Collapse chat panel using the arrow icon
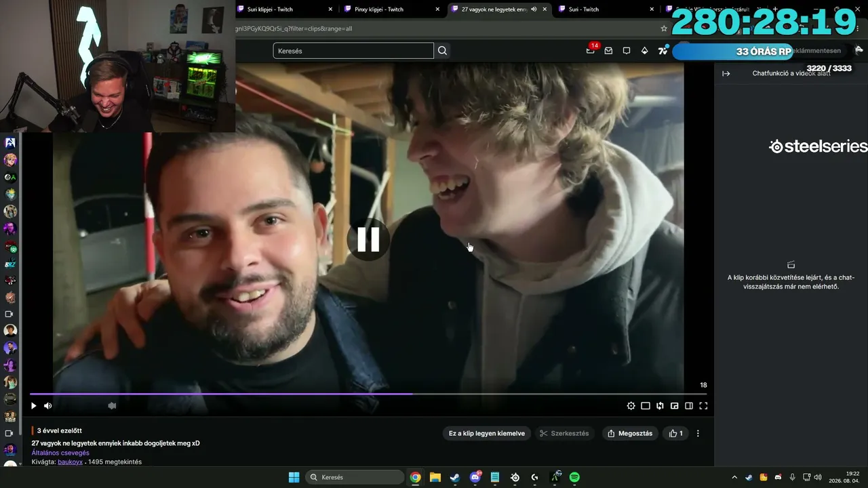Screen dimensions: 868x488 [x=726, y=73]
